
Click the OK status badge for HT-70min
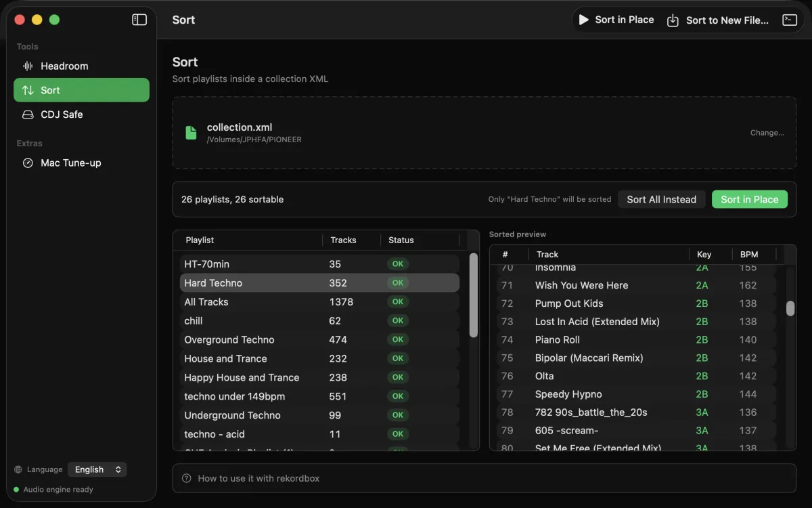click(x=398, y=264)
